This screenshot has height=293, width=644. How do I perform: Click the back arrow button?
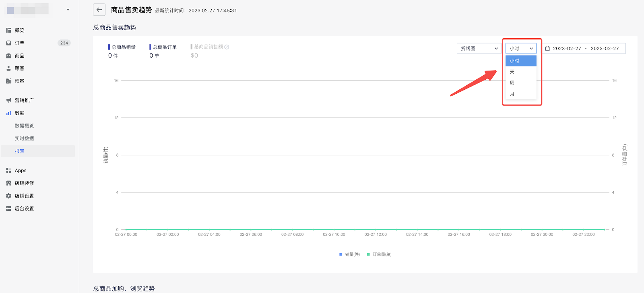pyautogui.click(x=99, y=10)
